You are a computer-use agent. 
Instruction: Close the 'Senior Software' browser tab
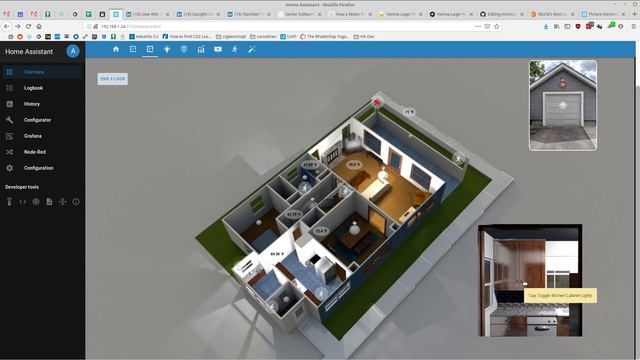[320, 14]
